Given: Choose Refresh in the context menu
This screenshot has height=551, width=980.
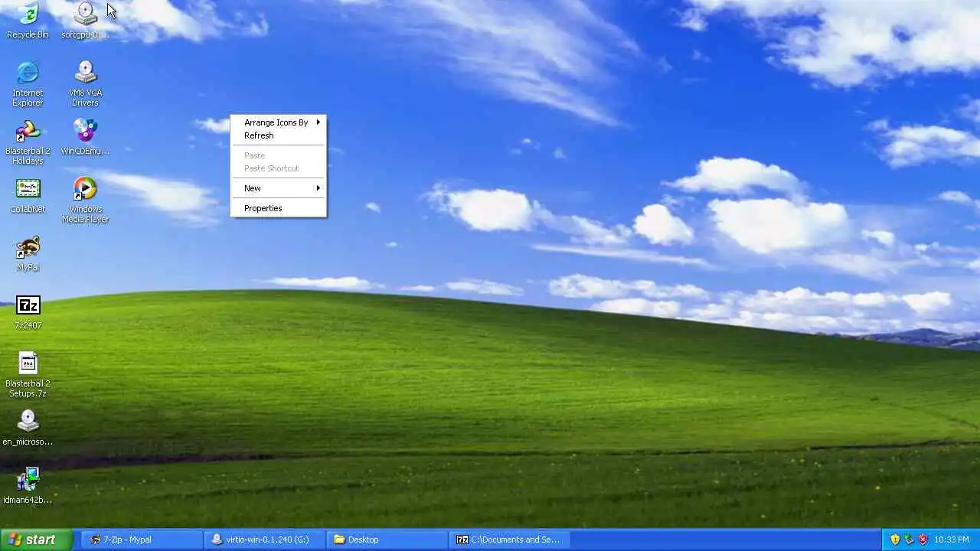Looking at the screenshot, I should (279, 135).
